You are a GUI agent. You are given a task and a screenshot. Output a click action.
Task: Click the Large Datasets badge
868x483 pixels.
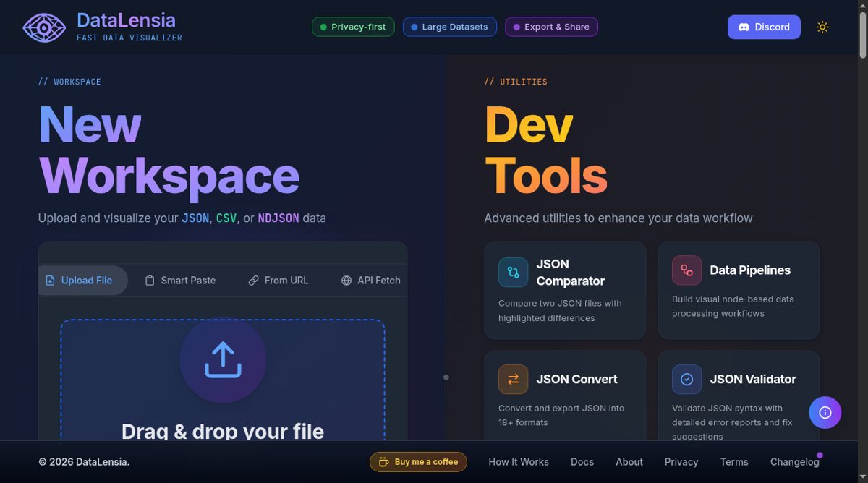coord(450,27)
